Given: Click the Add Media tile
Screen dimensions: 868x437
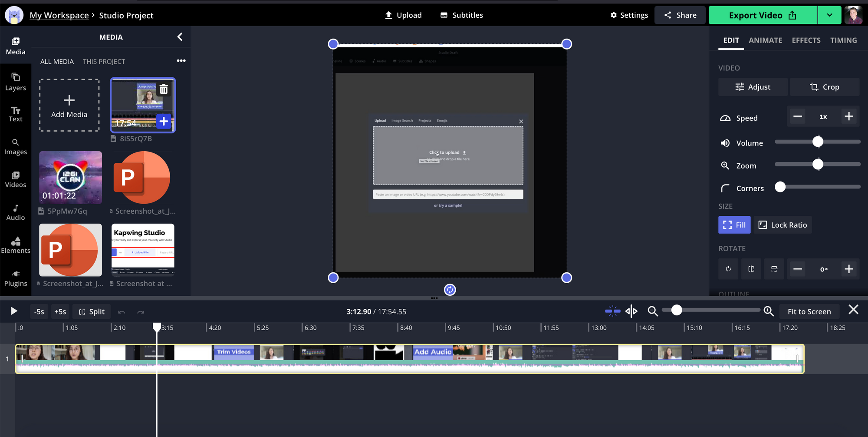Looking at the screenshot, I should click(69, 105).
